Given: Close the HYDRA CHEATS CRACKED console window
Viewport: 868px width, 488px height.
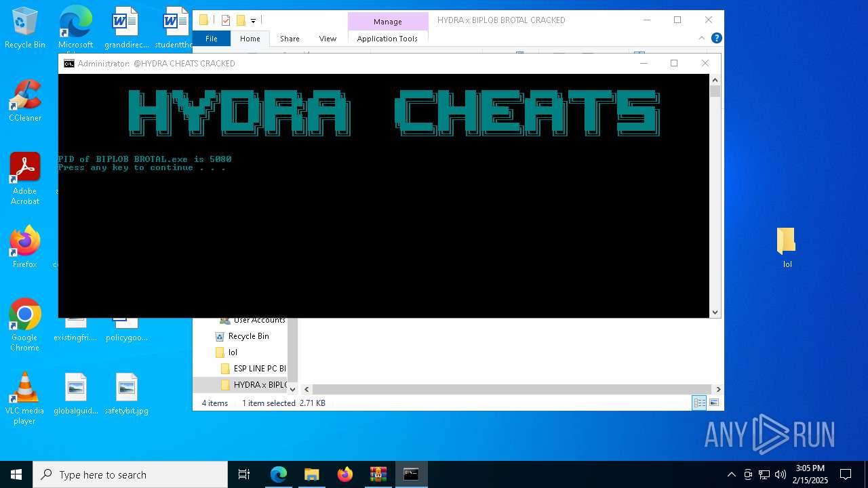Looking at the screenshot, I should [x=705, y=63].
